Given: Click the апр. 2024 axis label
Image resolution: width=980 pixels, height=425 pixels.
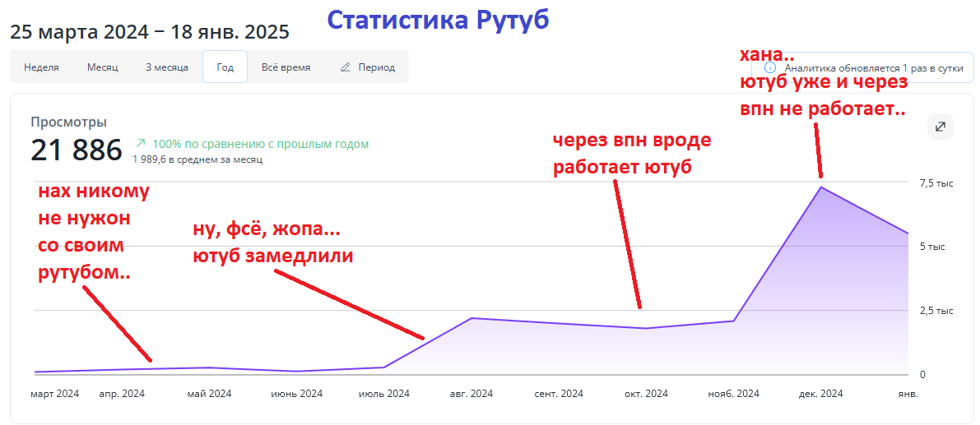Looking at the screenshot, I should tap(122, 394).
